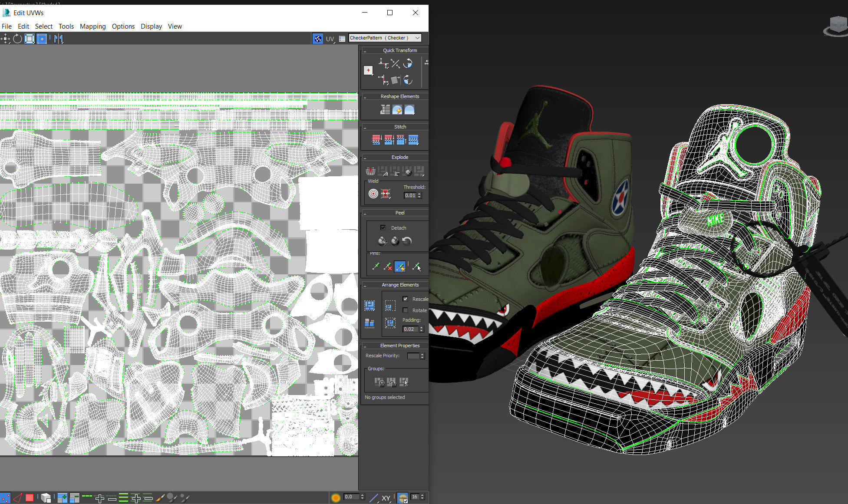Collapse the Peel rollout
Image resolution: width=848 pixels, height=504 pixels.
pos(365,213)
